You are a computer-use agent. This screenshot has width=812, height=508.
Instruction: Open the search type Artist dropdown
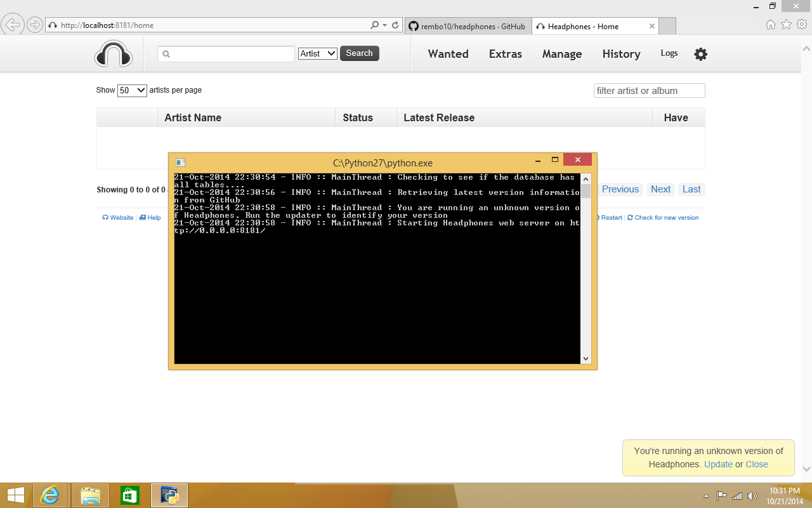point(318,53)
